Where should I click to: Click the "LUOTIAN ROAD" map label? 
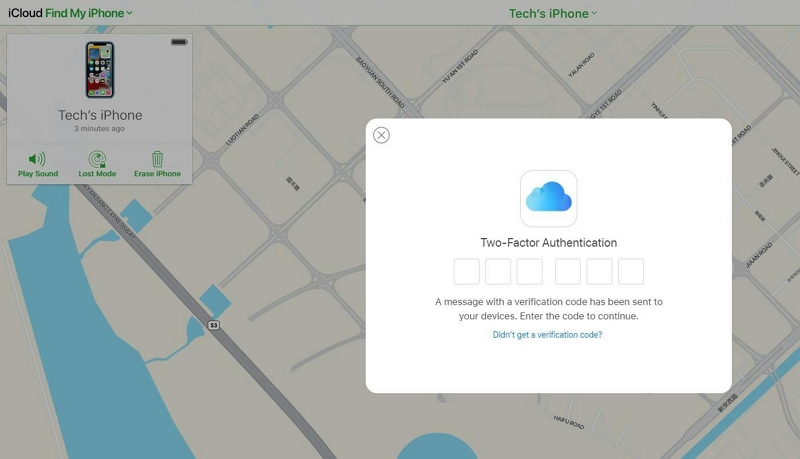(x=242, y=130)
